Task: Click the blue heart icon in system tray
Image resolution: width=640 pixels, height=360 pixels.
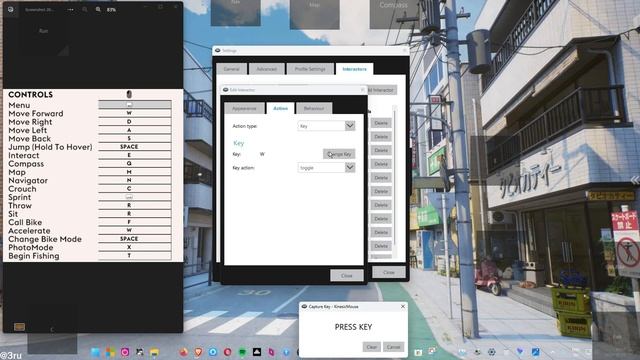Action: pos(520,351)
